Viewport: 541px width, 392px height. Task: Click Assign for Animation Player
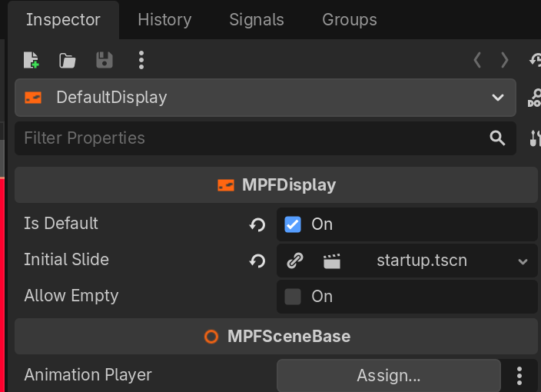(388, 375)
